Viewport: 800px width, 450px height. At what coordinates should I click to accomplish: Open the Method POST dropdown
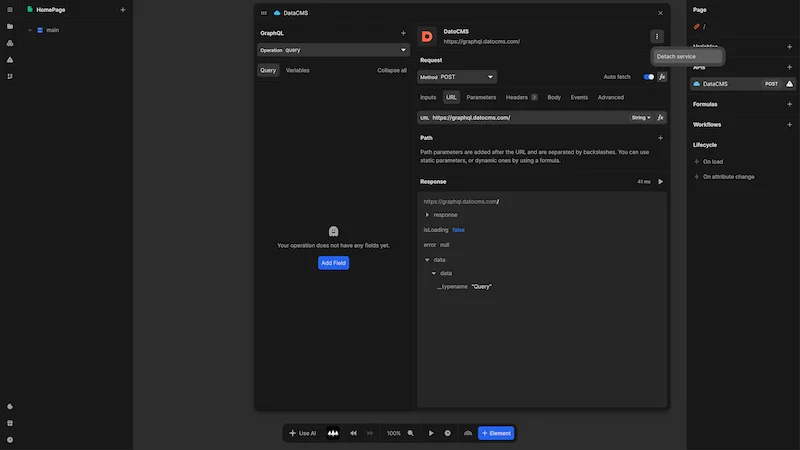tap(457, 77)
